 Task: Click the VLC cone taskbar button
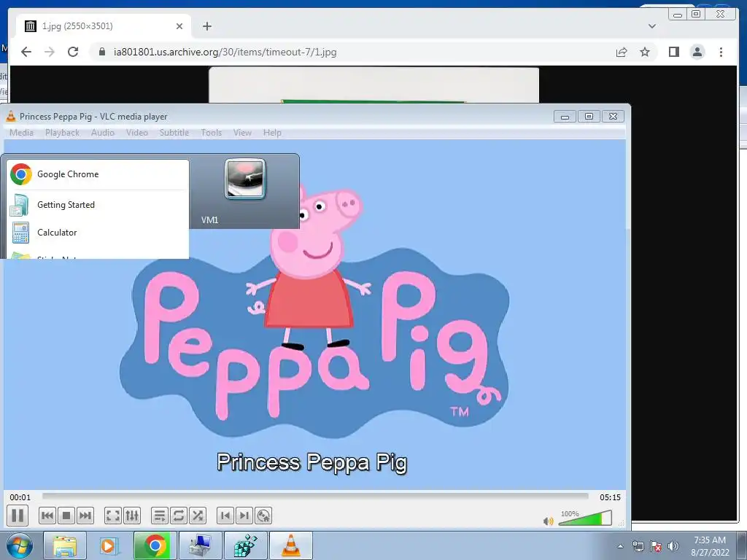290,545
